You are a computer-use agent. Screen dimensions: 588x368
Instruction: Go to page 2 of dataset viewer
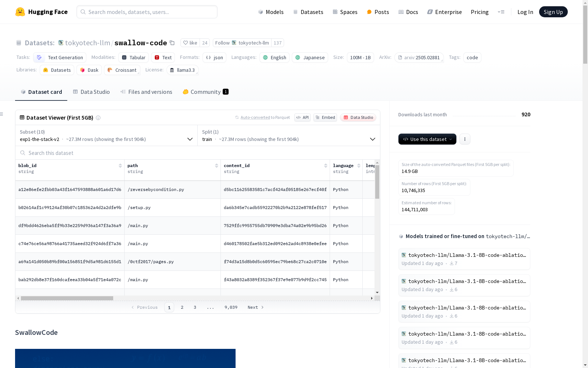point(182,307)
